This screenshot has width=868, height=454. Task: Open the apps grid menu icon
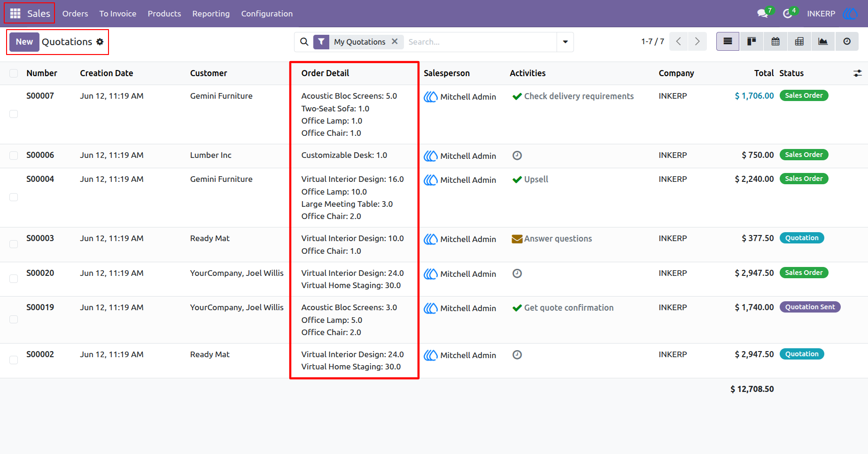pos(15,14)
